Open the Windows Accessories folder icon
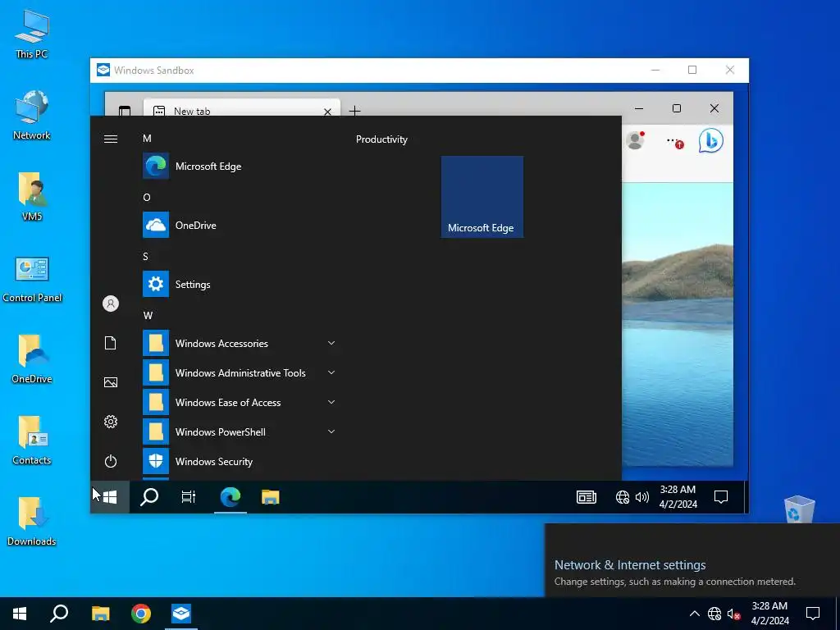The image size is (840, 630). coord(156,343)
